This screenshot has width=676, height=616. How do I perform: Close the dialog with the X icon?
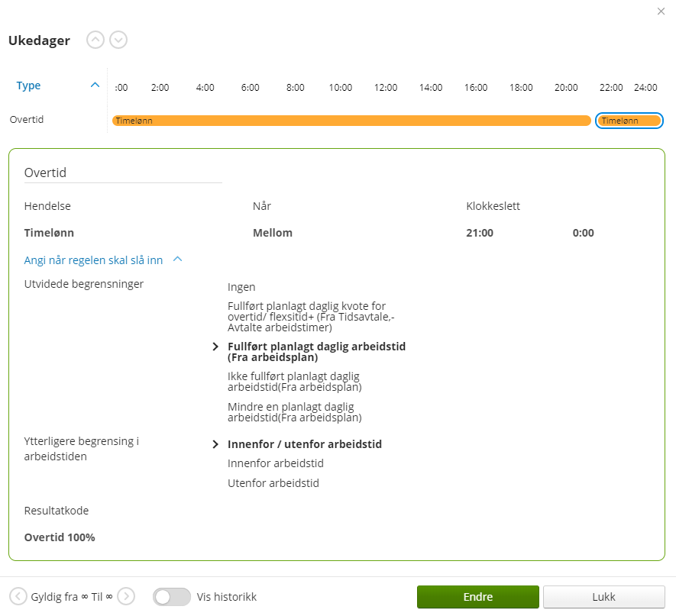(661, 11)
